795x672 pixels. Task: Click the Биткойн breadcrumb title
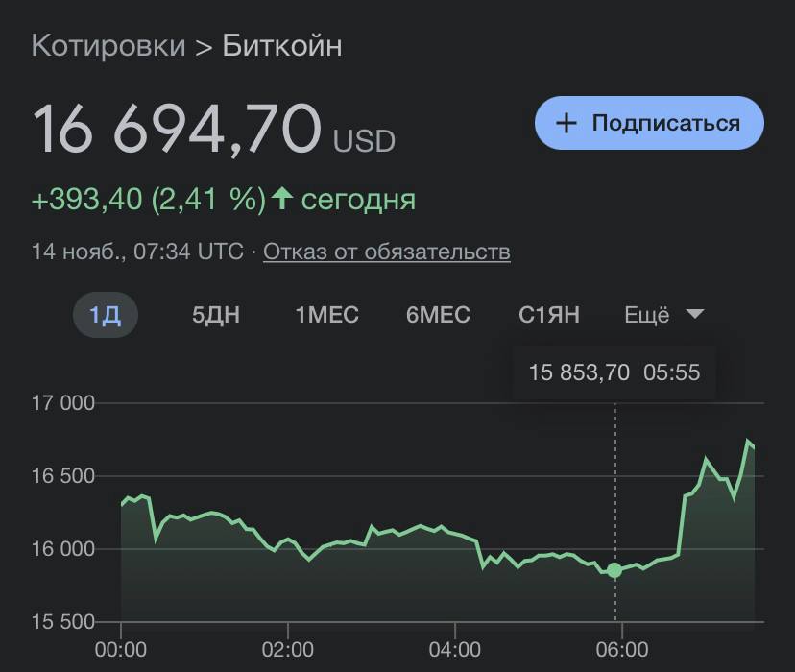pos(282,46)
